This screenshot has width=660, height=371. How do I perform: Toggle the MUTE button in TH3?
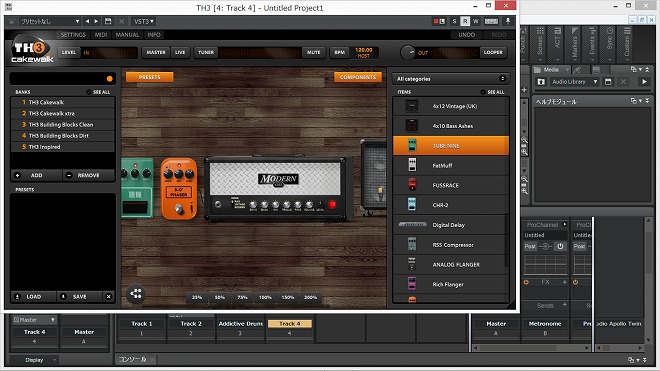coord(313,52)
